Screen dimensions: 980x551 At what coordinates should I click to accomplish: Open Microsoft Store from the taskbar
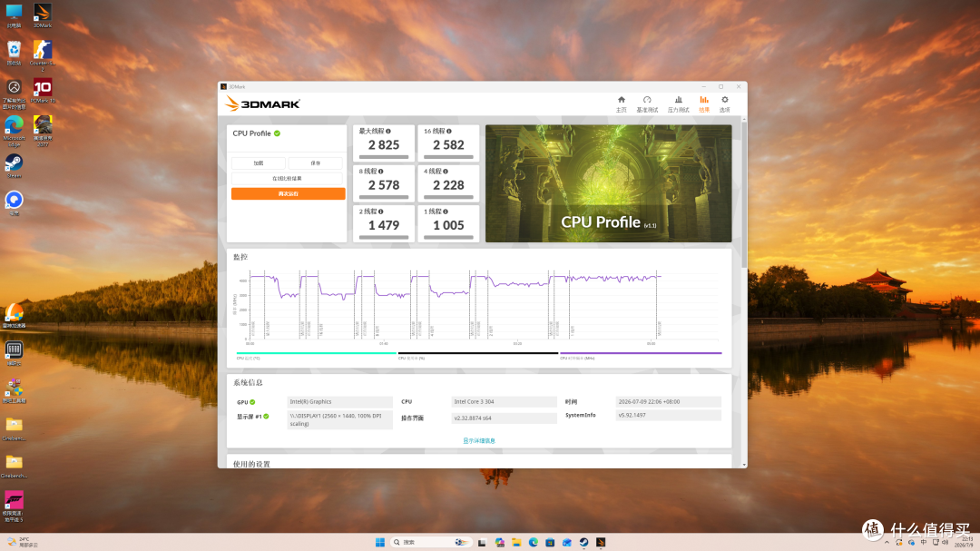click(550, 542)
